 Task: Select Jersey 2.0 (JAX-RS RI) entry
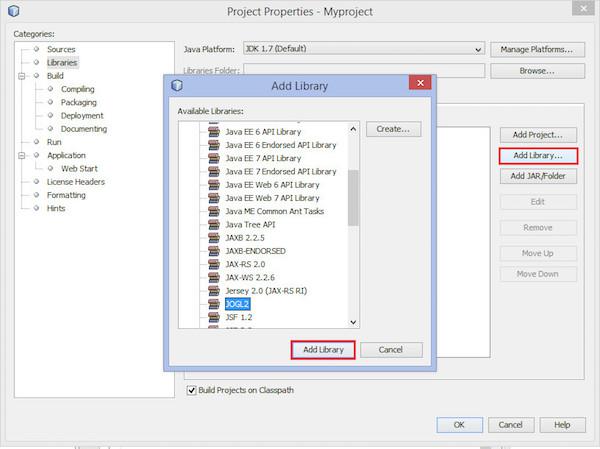(266, 291)
